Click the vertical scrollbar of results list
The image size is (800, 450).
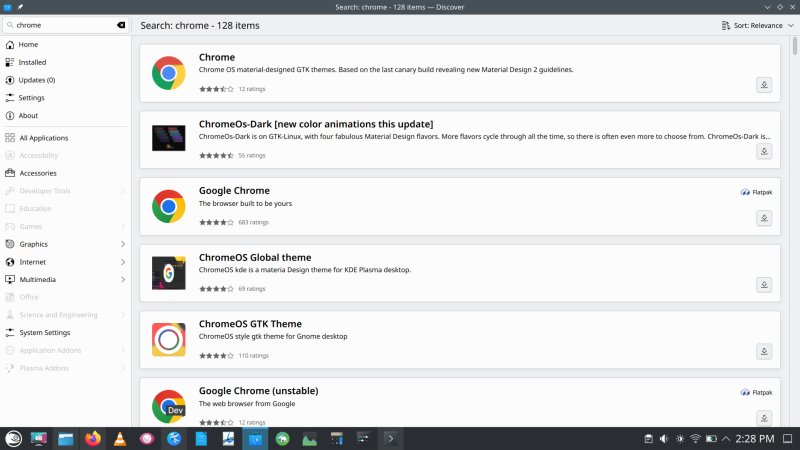click(x=795, y=46)
